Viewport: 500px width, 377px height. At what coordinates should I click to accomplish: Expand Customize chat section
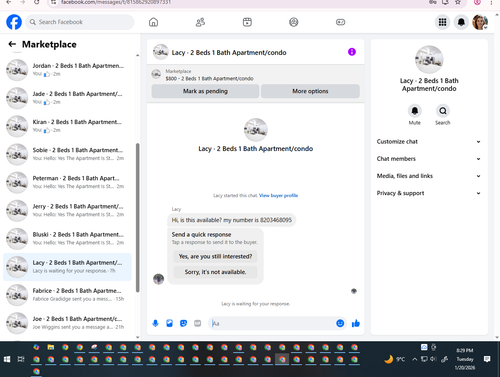[x=429, y=142]
